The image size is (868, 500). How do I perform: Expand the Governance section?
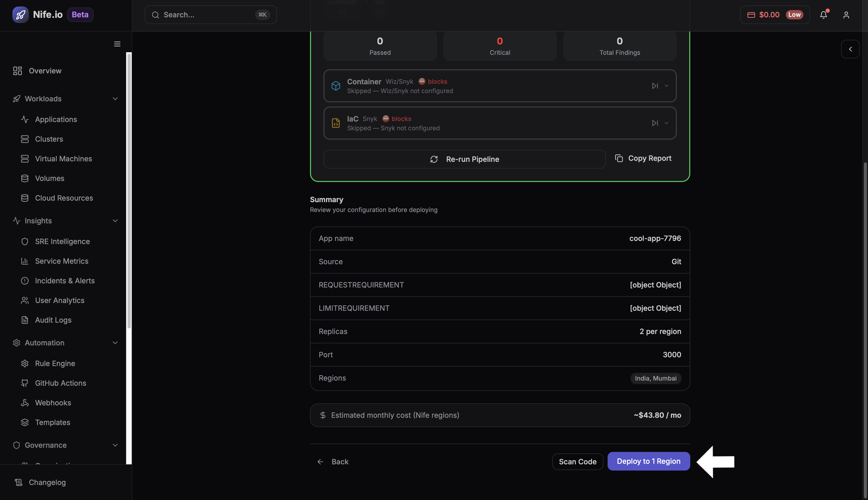(x=115, y=445)
